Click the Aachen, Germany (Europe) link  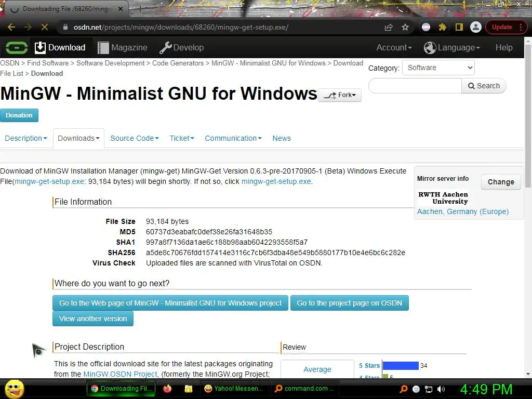pyautogui.click(x=463, y=212)
